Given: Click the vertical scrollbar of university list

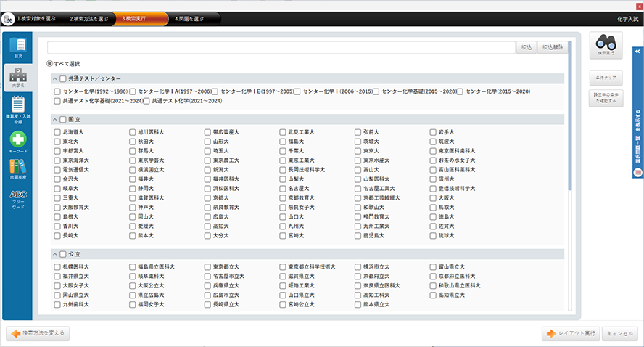Looking at the screenshot, I should pyautogui.click(x=569, y=115).
